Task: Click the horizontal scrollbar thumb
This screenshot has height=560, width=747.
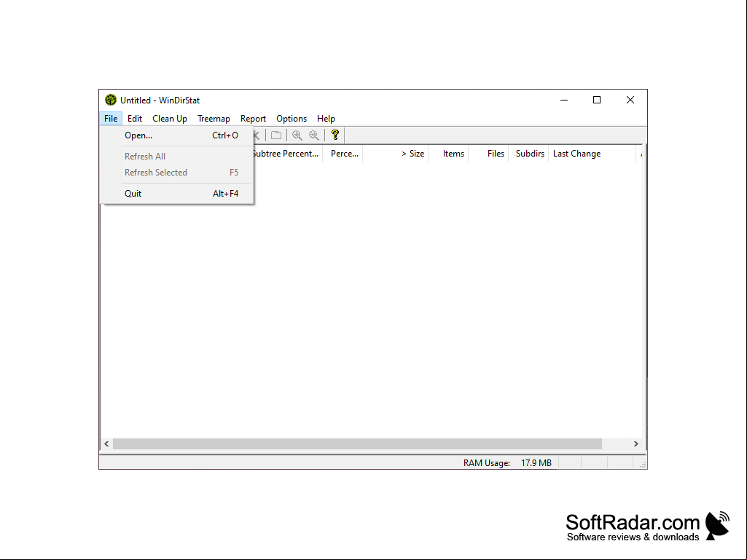Action: (x=357, y=443)
